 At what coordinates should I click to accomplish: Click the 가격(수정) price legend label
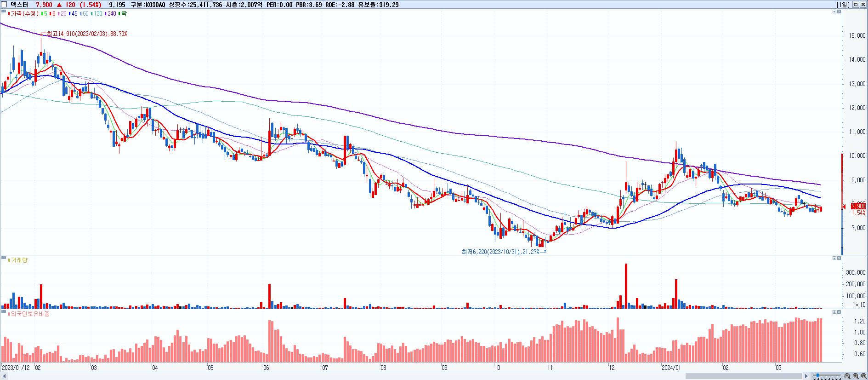[x=25, y=14]
